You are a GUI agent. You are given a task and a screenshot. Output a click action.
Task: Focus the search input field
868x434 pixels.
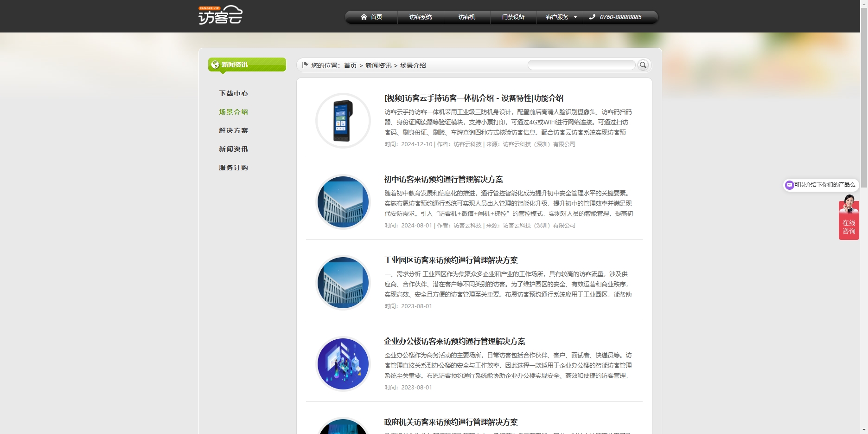(581, 65)
